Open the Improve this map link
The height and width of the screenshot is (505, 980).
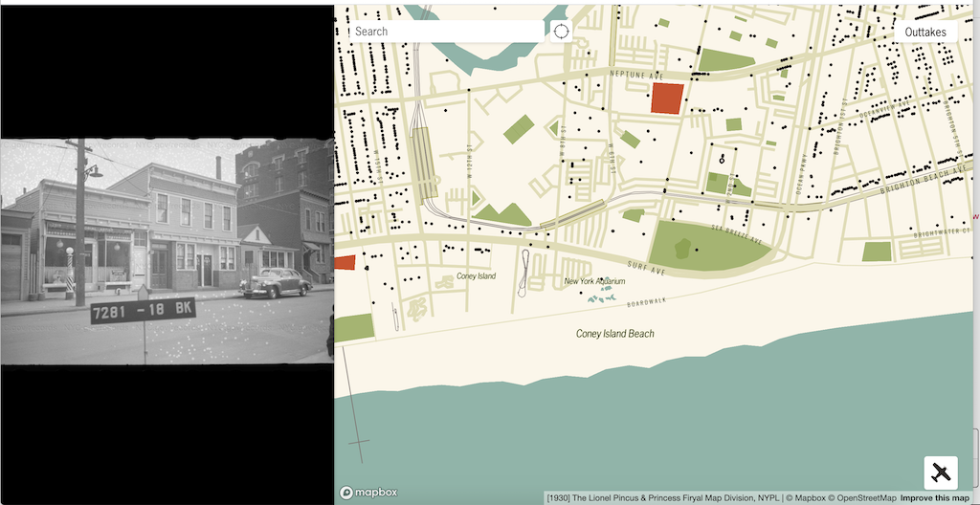tap(935, 497)
